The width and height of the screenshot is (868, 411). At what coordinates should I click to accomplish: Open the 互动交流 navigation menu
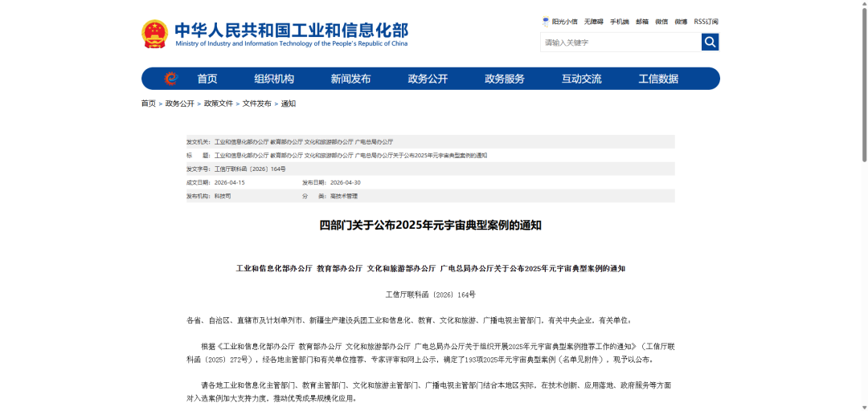(582, 79)
